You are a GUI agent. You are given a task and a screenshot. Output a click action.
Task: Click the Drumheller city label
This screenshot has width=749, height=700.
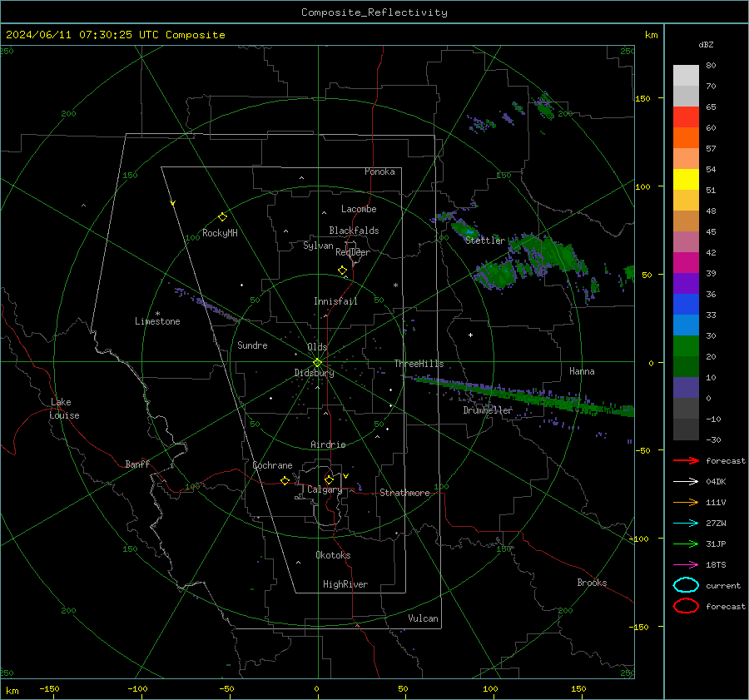488,410
